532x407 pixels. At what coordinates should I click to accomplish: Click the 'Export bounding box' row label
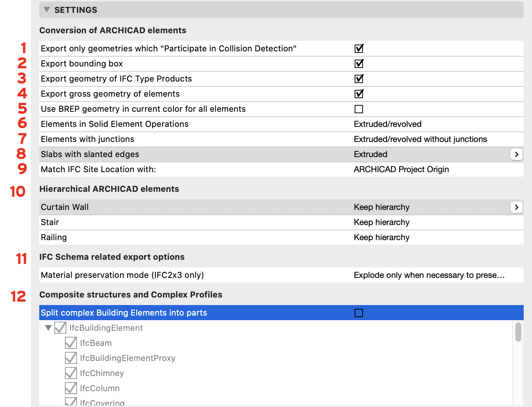81,64
